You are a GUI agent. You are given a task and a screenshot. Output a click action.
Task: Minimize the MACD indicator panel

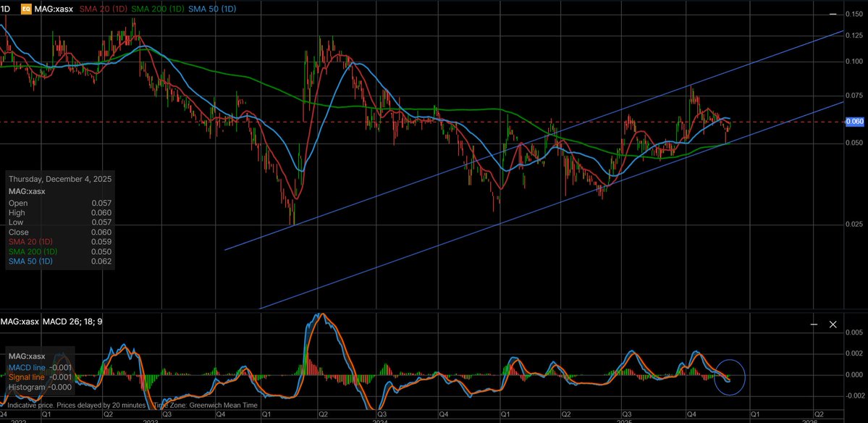point(814,324)
